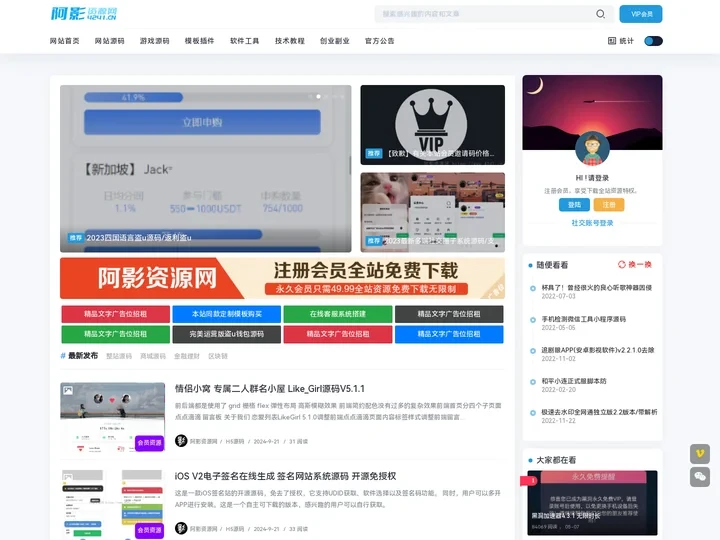The height and width of the screenshot is (540, 720).
Task: Open 技术教程 menu item
Action: [290, 41]
